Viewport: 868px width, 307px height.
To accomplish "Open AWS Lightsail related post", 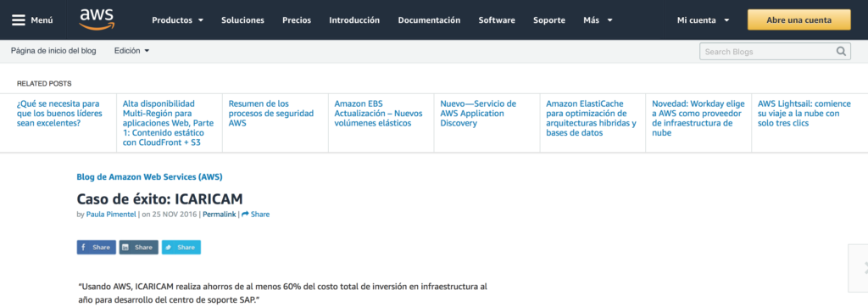I will (x=804, y=113).
